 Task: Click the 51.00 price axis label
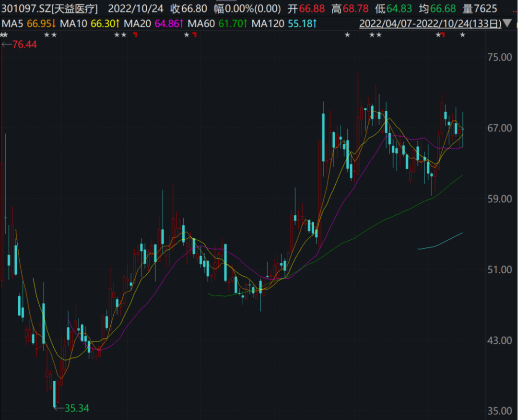click(x=500, y=270)
